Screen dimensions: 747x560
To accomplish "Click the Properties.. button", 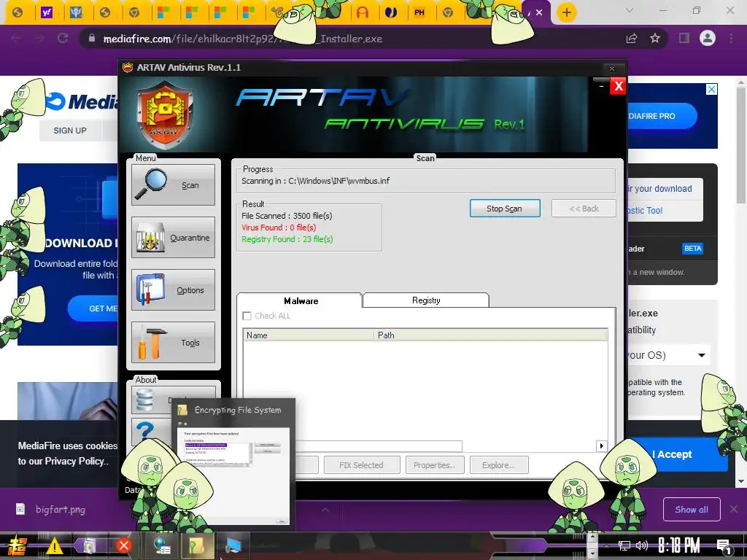I will pos(435,464).
